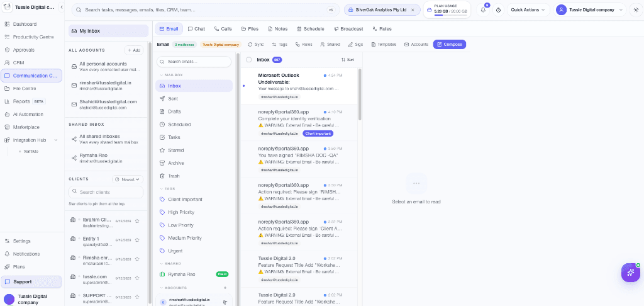This screenshot has width=644, height=306.
Task: Remove the SilverOak Analytics Pty Ltd chip
Action: tap(413, 10)
